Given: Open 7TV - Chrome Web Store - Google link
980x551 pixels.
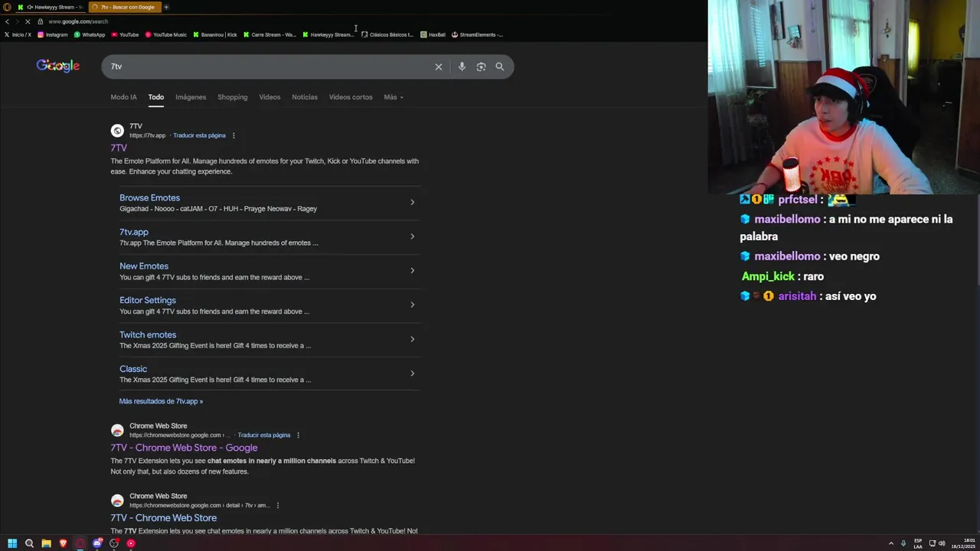Looking at the screenshot, I should coord(184,448).
